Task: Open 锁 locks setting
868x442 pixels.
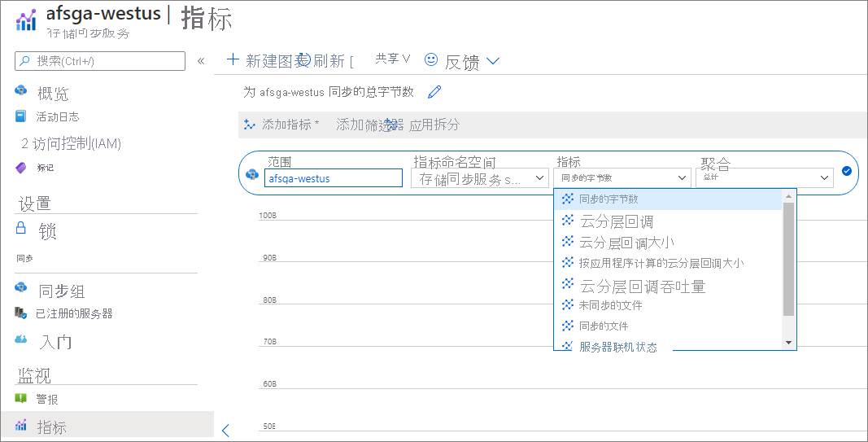Action: [x=48, y=231]
